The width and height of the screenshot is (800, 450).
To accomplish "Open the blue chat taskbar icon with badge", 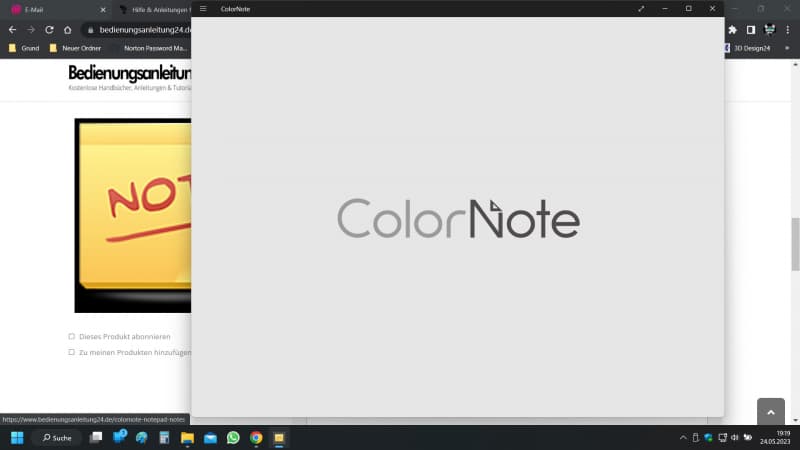I will [119, 437].
